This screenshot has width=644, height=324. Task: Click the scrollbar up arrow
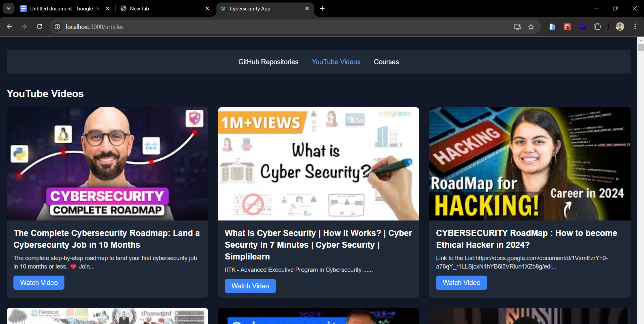click(641, 40)
